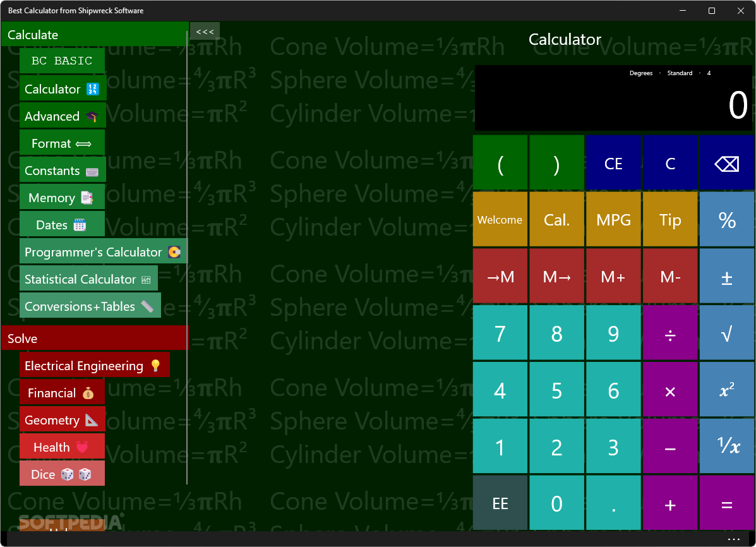Click digit 4 key
The width and height of the screenshot is (756, 547).
point(500,389)
